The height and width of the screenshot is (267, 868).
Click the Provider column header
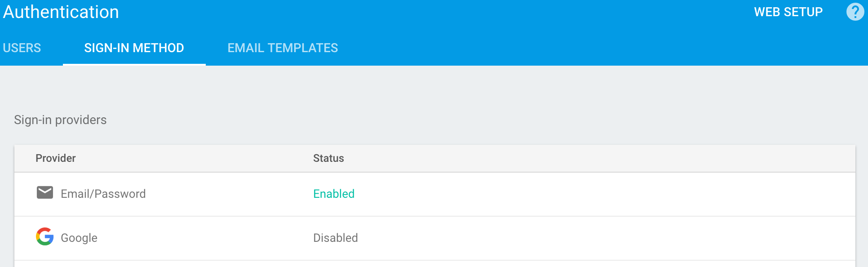55,158
